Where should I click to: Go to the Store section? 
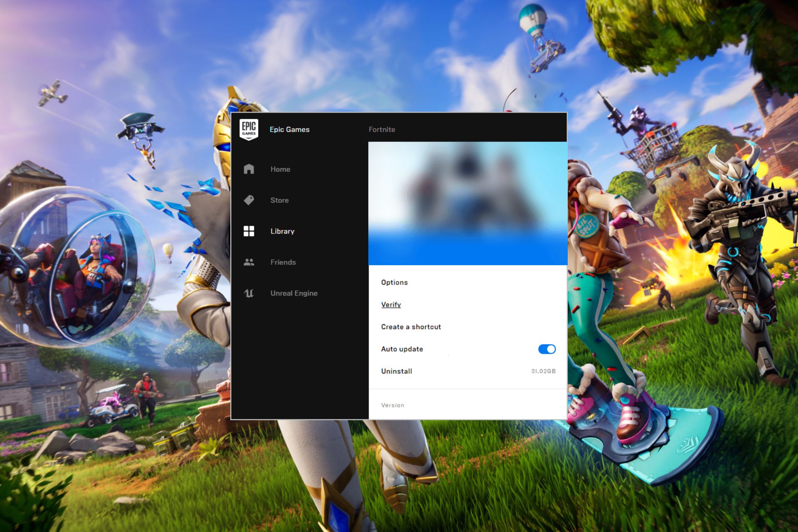click(279, 200)
